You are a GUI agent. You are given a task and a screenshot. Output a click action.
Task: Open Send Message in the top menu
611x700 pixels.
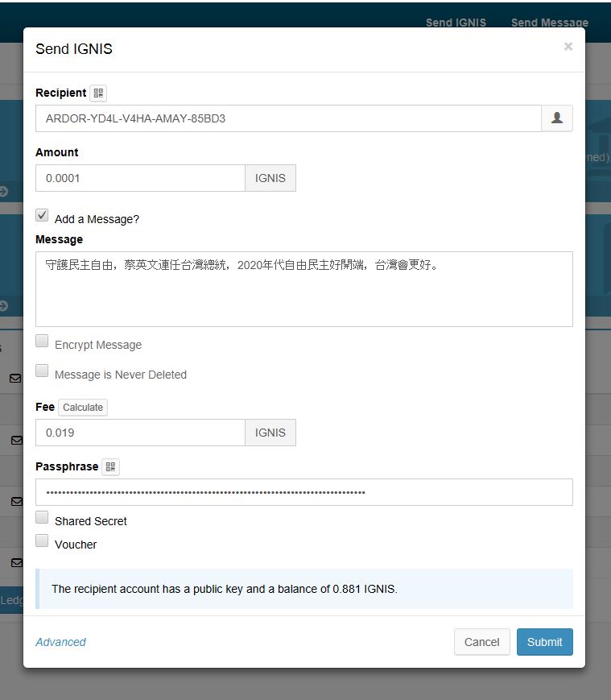(549, 23)
